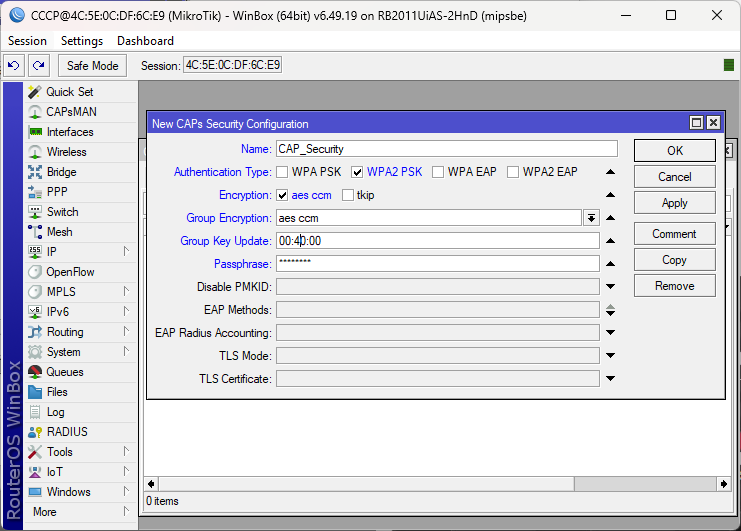Toggle WPA2 PSK authentication checkbox

pos(357,172)
